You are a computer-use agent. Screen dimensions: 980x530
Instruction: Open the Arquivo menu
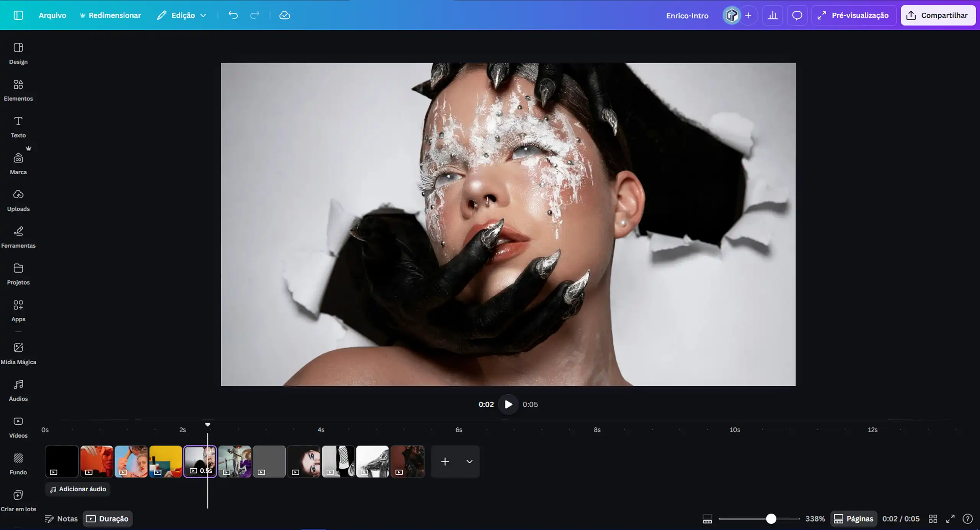point(52,15)
